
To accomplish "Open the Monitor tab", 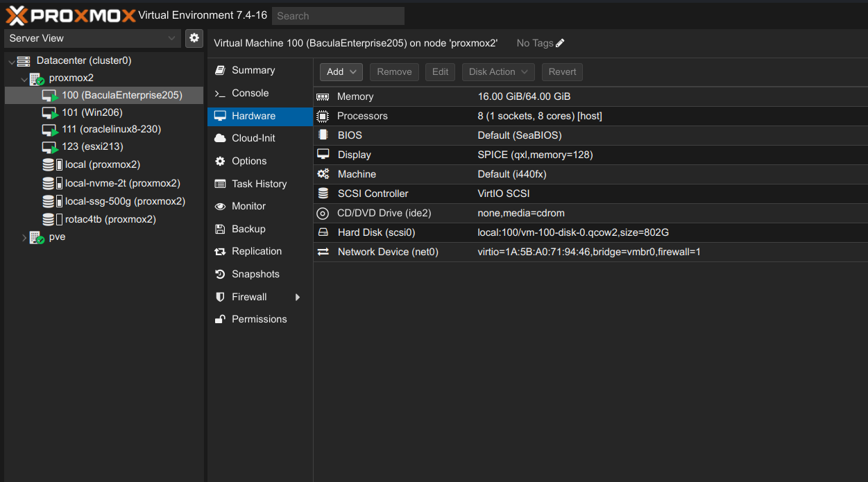I will [260, 206].
